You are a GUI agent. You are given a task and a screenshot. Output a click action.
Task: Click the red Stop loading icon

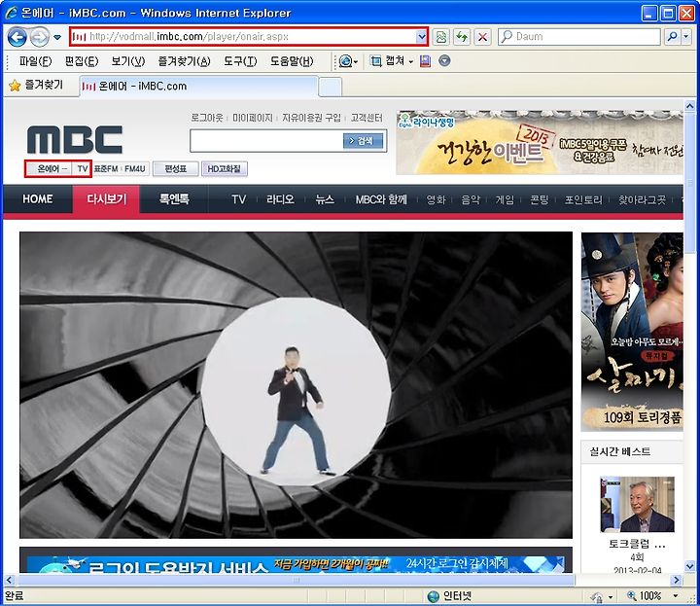[x=482, y=37]
